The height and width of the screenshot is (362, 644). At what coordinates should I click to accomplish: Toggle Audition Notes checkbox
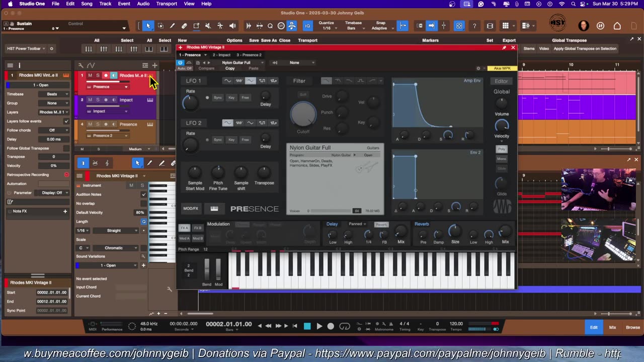tap(144, 195)
